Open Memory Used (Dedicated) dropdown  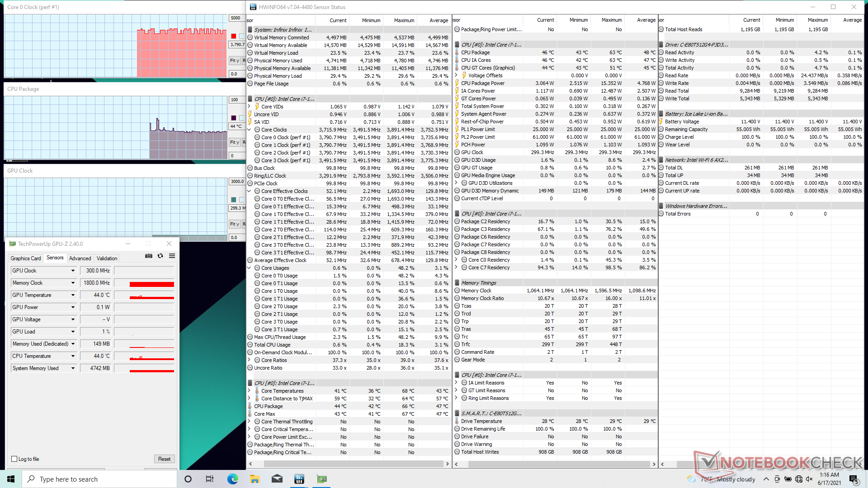coord(73,344)
